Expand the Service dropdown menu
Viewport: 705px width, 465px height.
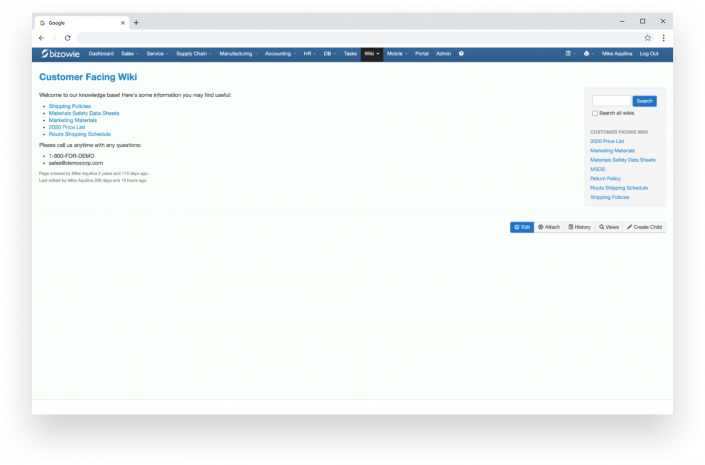157,54
